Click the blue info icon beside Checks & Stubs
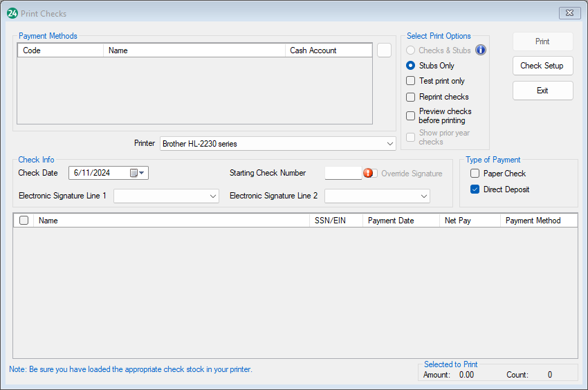This screenshot has width=588, height=390. pos(481,50)
